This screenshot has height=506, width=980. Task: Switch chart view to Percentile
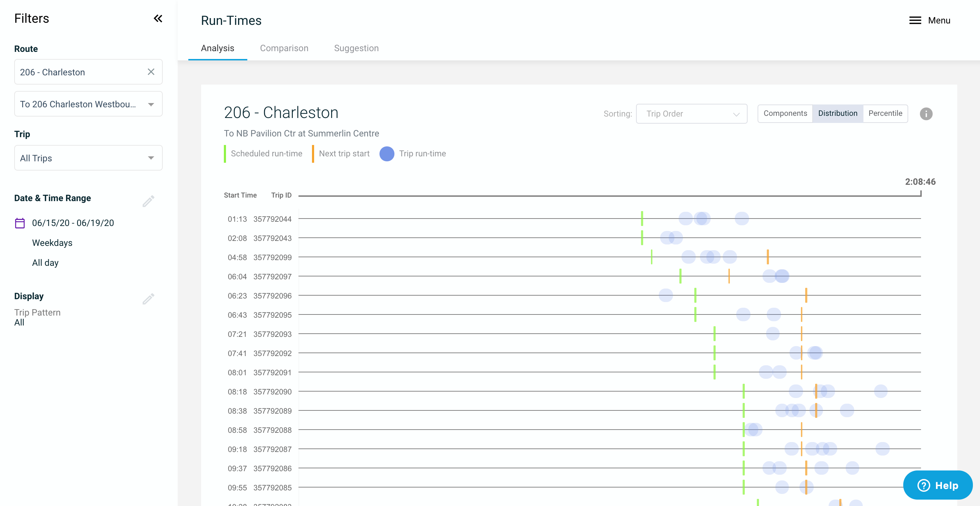coord(885,113)
